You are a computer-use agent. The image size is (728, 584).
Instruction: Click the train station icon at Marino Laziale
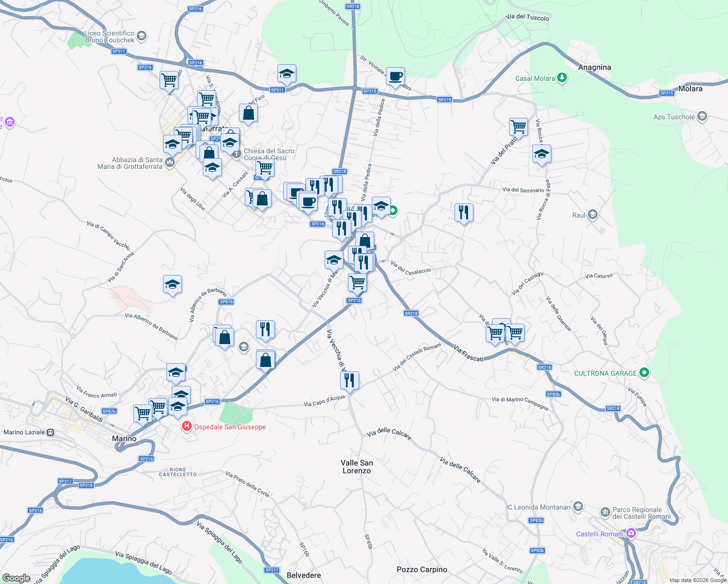49,432
